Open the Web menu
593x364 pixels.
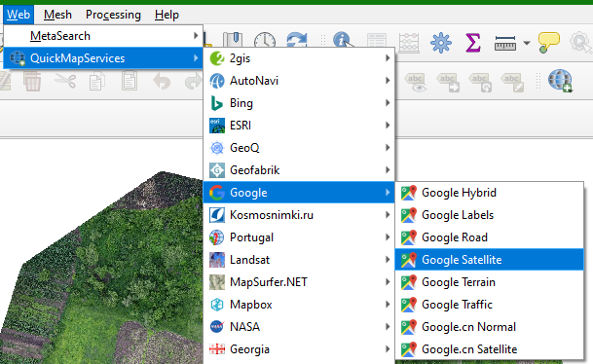(x=19, y=15)
